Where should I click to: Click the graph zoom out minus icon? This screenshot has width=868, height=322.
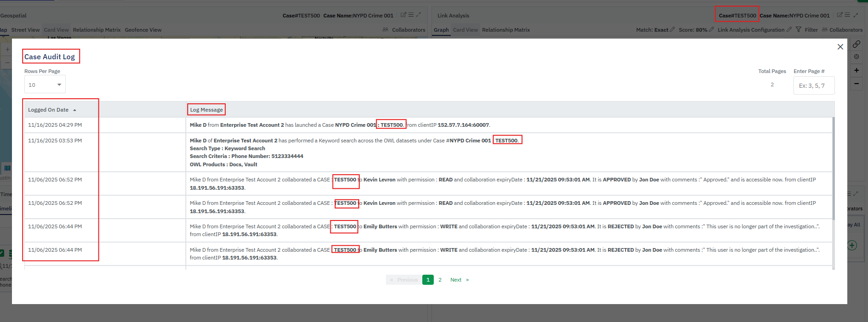(x=857, y=84)
